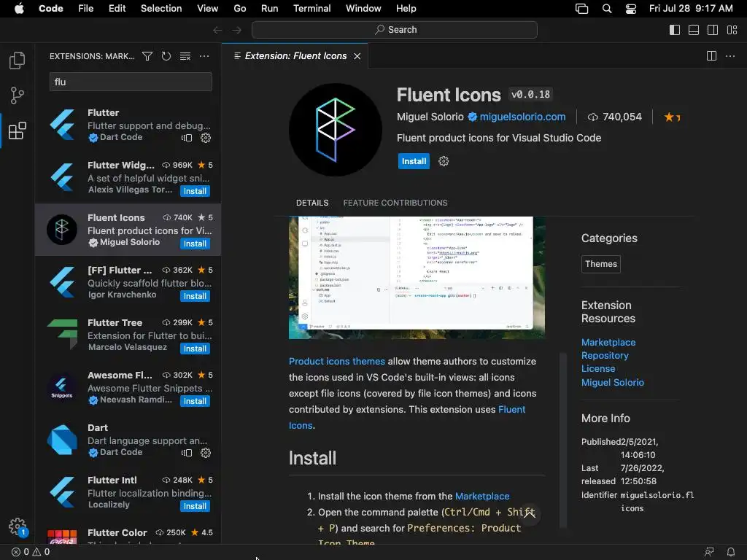This screenshot has height=560, width=747.
Task: Open the Extensions view icon
Action: click(18, 131)
